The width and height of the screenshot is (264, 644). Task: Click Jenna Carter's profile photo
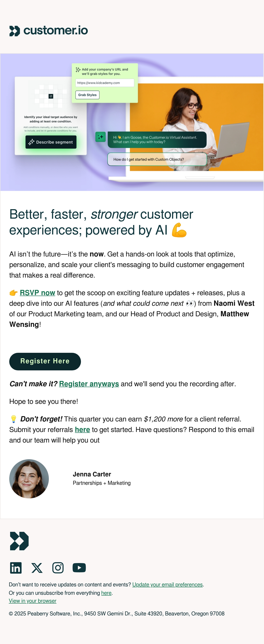(x=29, y=479)
